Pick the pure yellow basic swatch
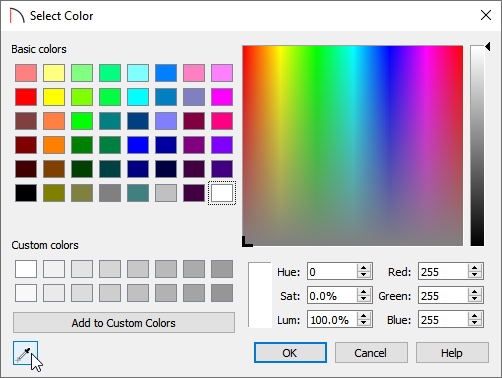 tap(54, 97)
